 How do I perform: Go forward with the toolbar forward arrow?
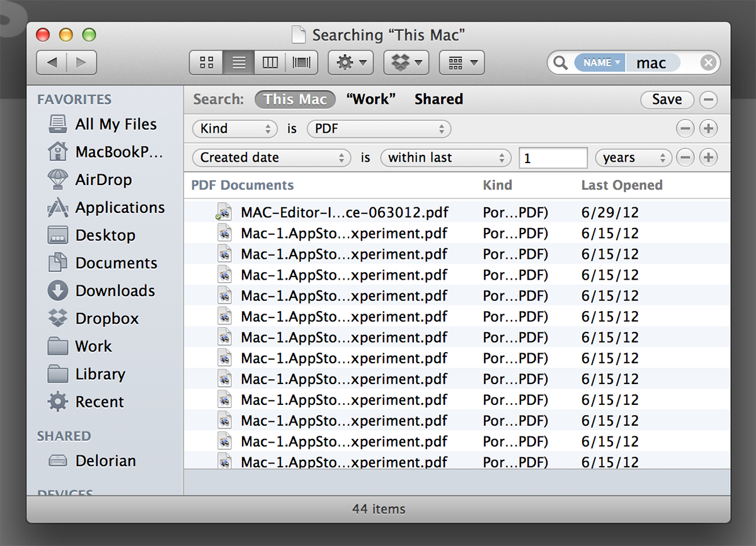click(x=81, y=63)
